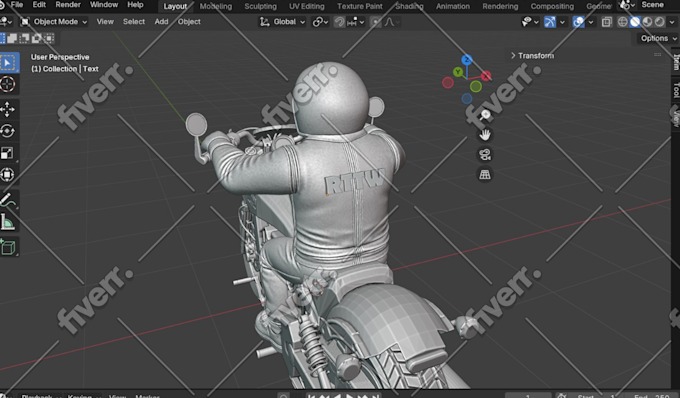Image resolution: width=680 pixels, height=398 pixels.
Task: Switch to the UV Editing workspace tab
Action: coord(307,7)
